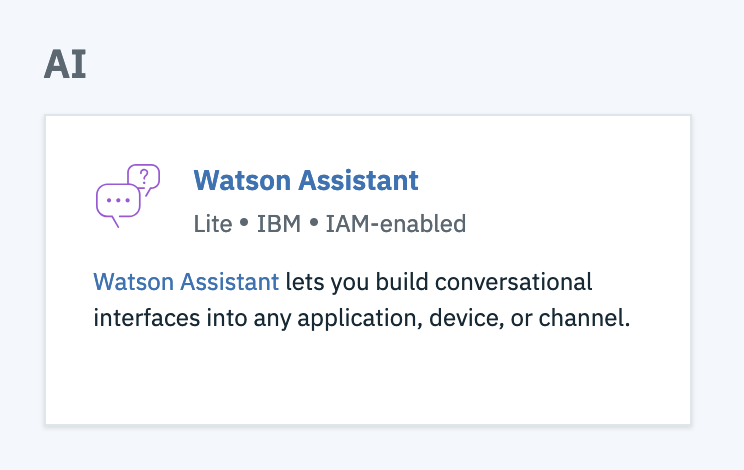Follow the inline Watson Assistant description link
This screenshot has width=744, height=470.
186,282
